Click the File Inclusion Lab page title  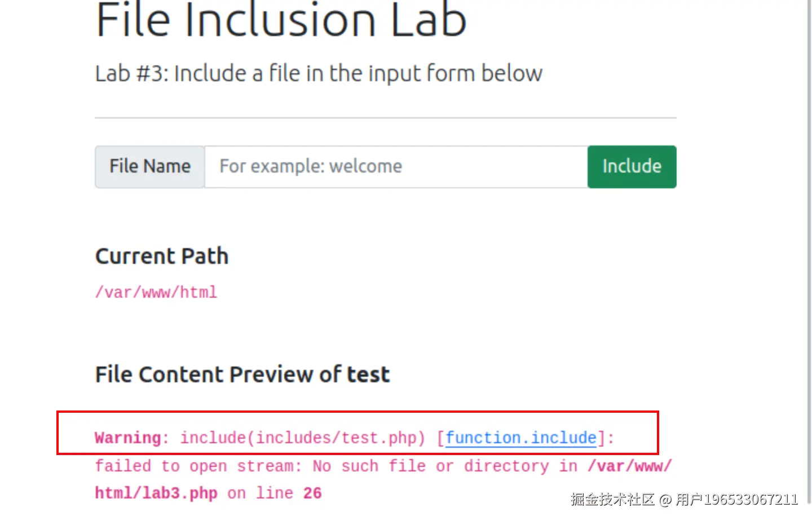click(x=281, y=21)
